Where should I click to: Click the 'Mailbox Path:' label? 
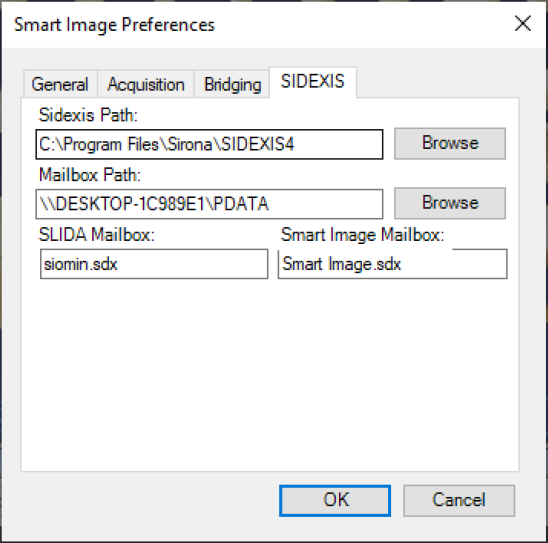click(x=90, y=174)
